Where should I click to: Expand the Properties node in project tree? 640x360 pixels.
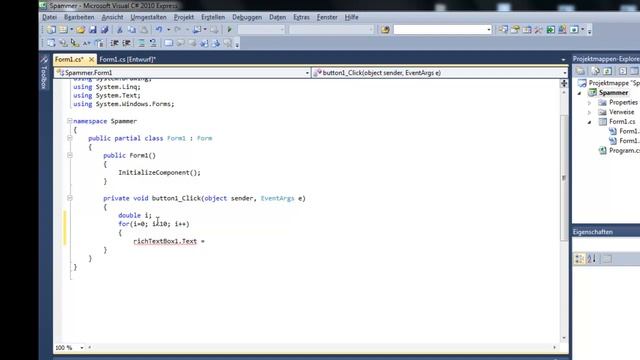[x=589, y=102]
